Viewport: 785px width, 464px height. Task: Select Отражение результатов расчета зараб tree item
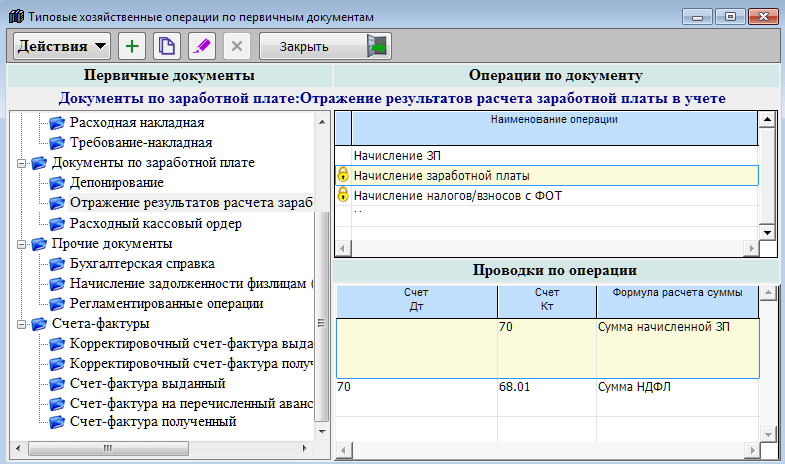tap(191, 203)
